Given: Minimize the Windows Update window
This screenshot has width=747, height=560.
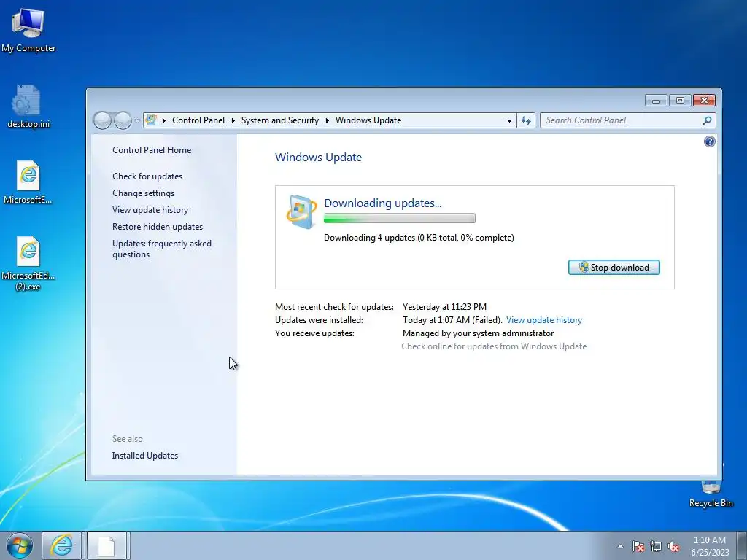Looking at the screenshot, I should click(x=657, y=101).
